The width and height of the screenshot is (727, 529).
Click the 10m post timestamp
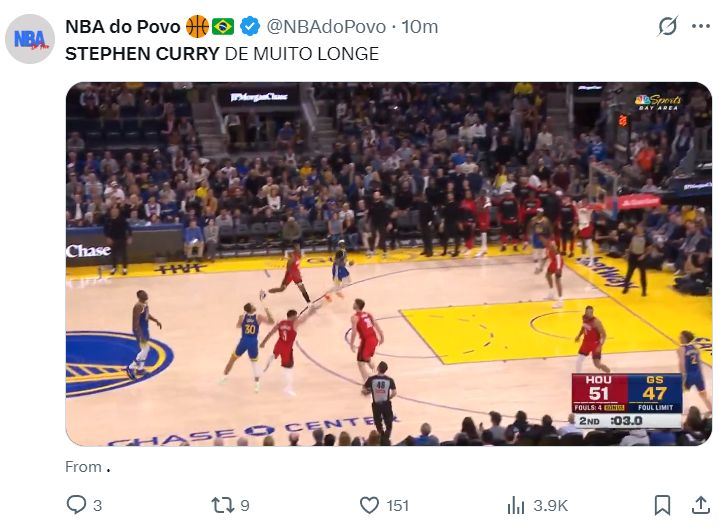click(421, 26)
